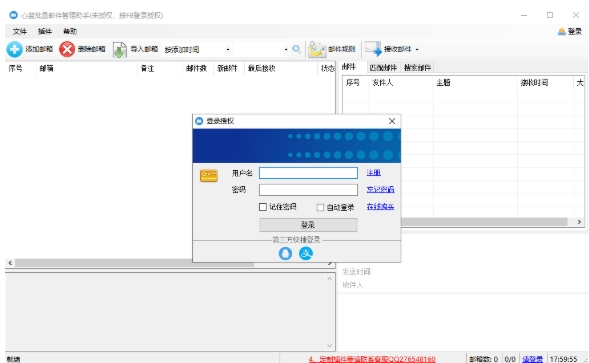Click the app logo in the login dialog title

point(199,121)
